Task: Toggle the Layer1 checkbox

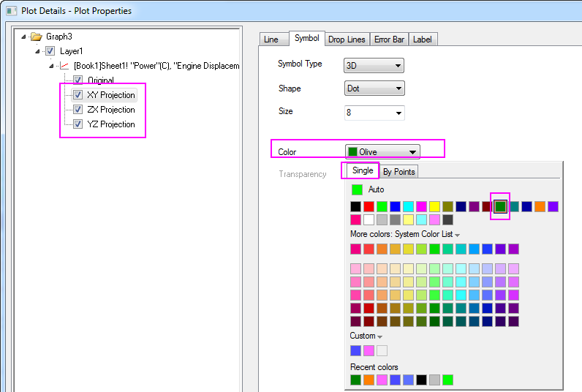Action: pos(50,51)
